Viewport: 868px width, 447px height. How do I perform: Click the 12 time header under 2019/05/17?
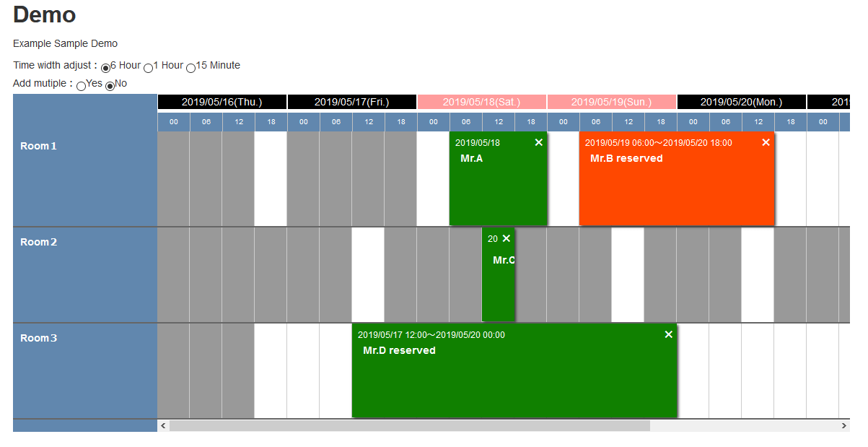click(368, 122)
